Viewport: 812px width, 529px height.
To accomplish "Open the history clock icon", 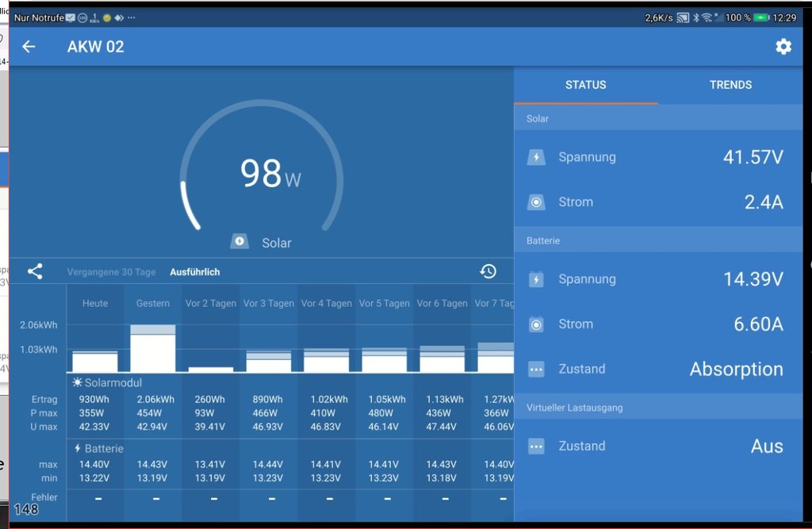I will coord(488,271).
